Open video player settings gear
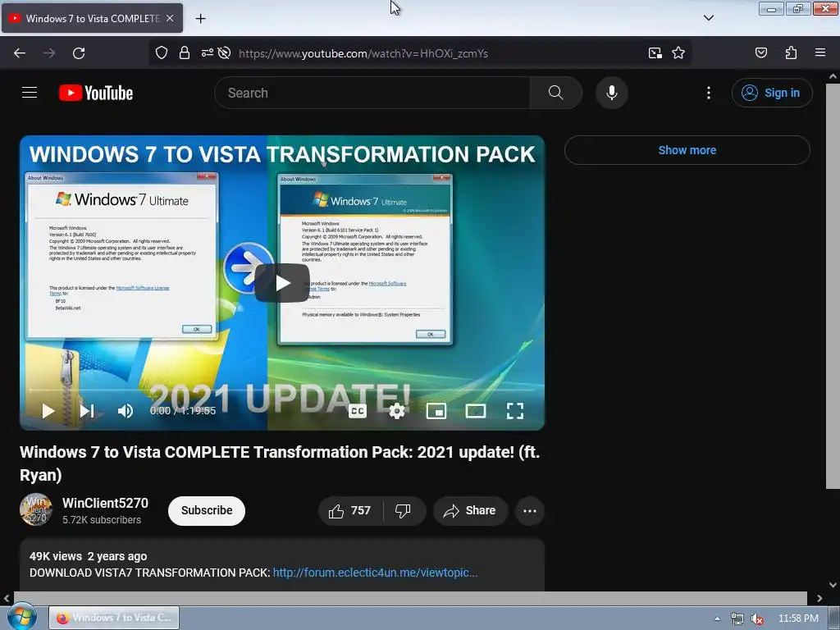The image size is (840, 630). [397, 411]
